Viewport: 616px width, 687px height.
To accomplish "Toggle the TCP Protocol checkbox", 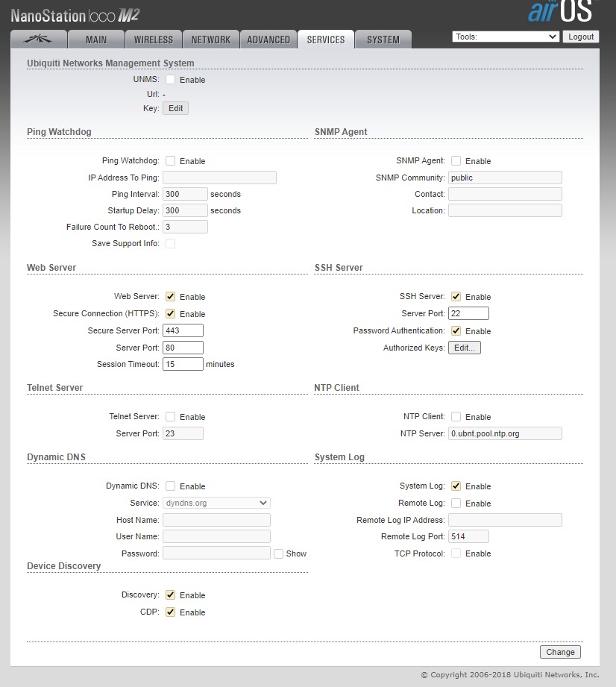I will coord(456,553).
